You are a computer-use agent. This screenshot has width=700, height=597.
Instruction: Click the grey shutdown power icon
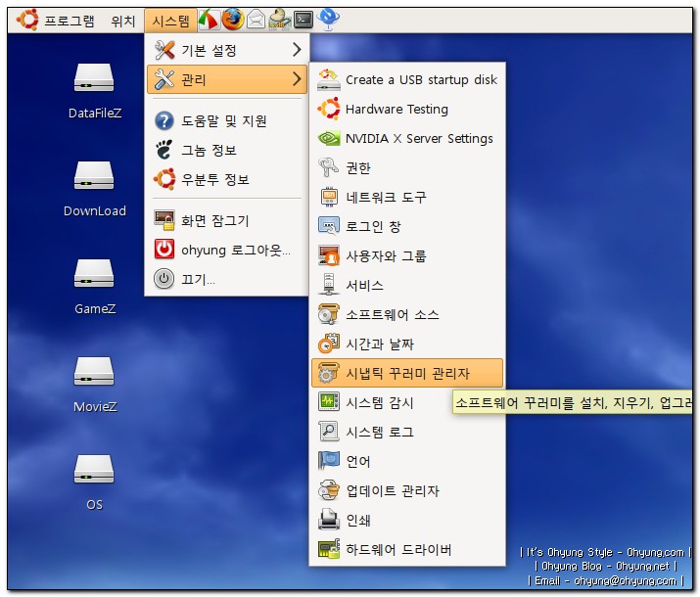pyautogui.click(x=164, y=279)
